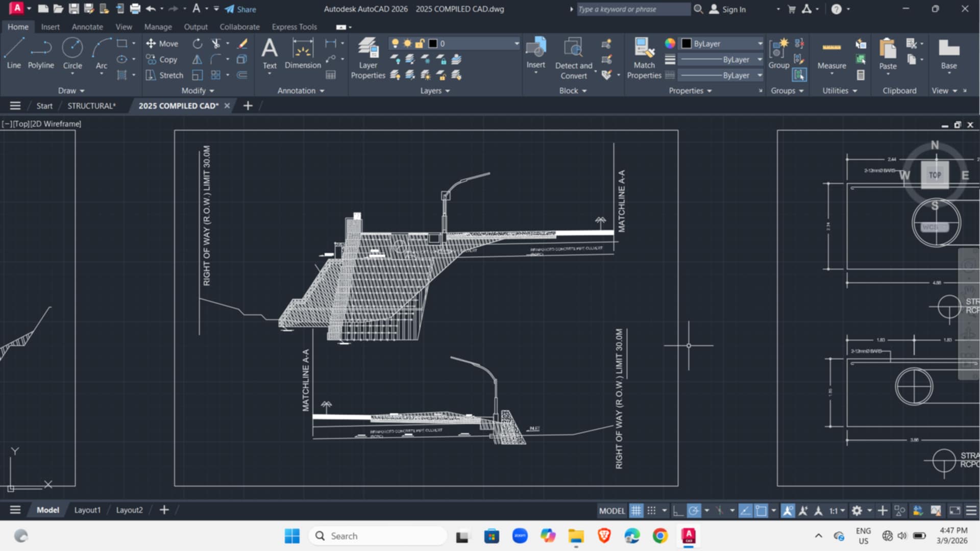Image resolution: width=980 pixels, height=551 pixels.
Task: Activate the Polyline tool
Action: click(41, 54)
